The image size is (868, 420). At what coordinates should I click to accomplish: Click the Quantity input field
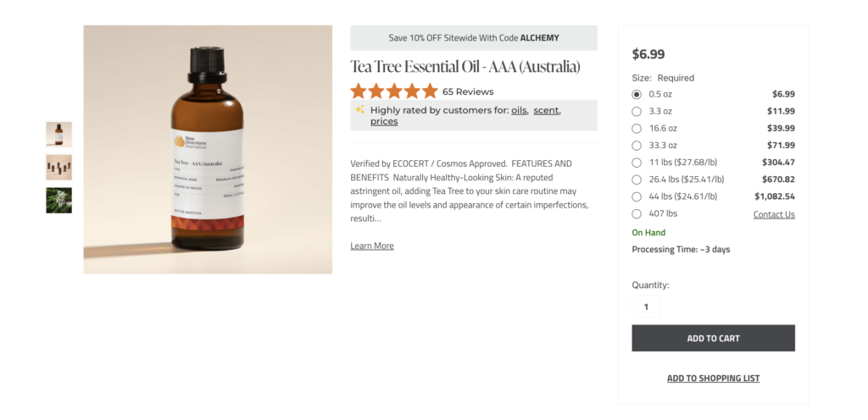pos(646,307)
